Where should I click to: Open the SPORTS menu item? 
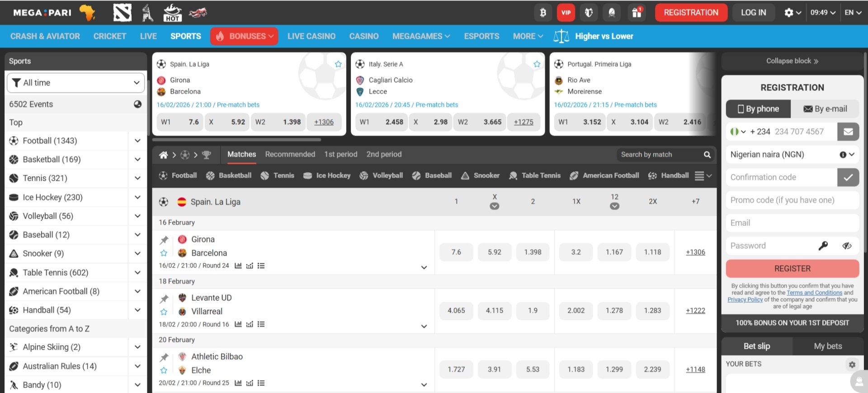186,36
